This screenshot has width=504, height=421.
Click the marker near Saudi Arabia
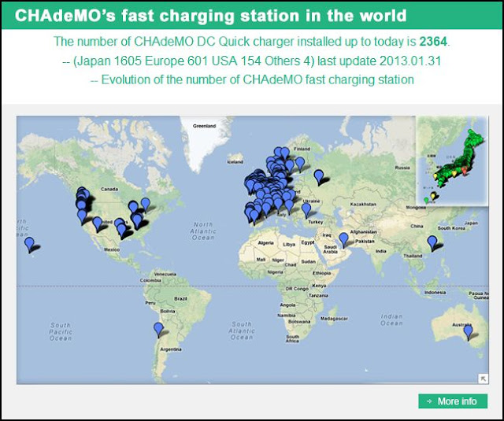click(x=343, y=240)
